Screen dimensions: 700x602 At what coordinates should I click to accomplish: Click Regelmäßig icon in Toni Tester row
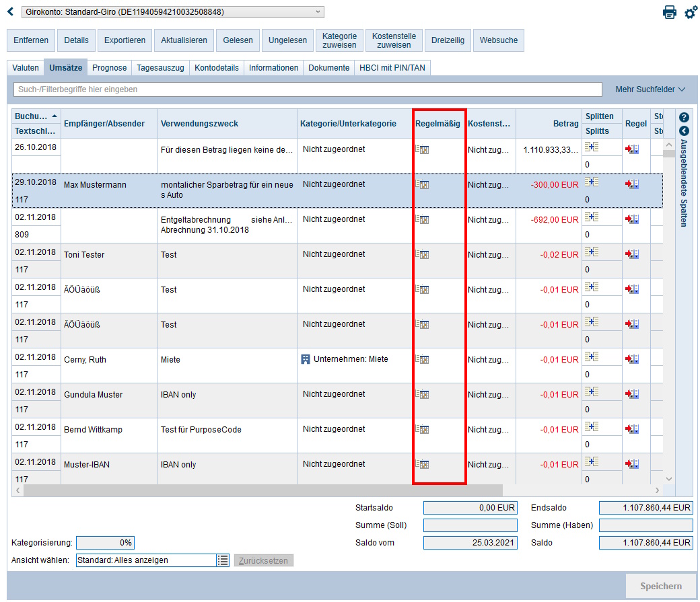click(x=422, y=254)
